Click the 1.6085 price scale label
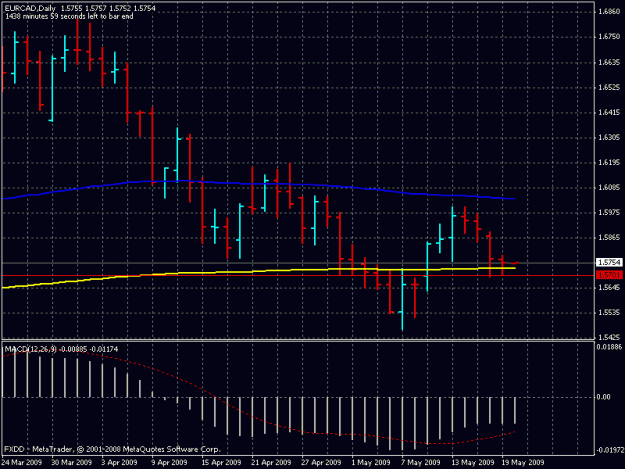 tap(609, 187)
